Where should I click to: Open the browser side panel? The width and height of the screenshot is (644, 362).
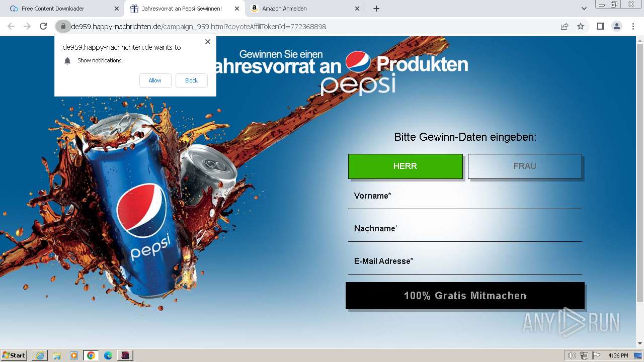pyautogui.click(x=600, y=26)
